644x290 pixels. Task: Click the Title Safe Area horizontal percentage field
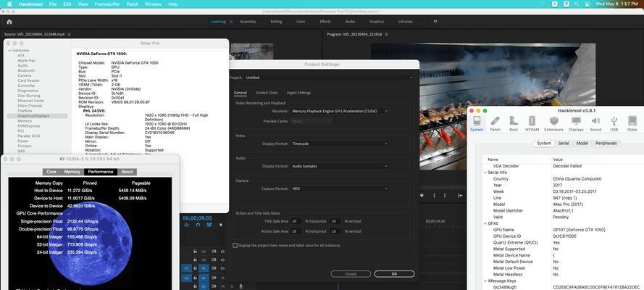point(296,221)
